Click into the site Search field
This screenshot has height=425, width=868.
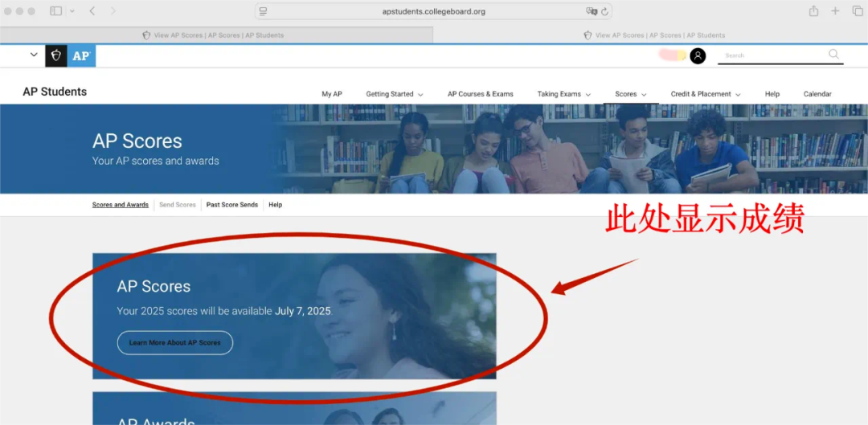click(772, 55)
